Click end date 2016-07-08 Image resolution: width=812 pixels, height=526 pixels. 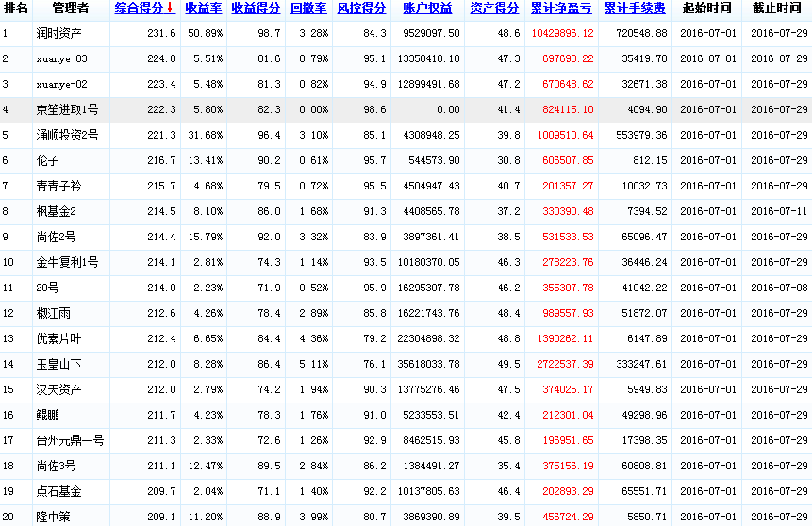(x=779, y=288)
